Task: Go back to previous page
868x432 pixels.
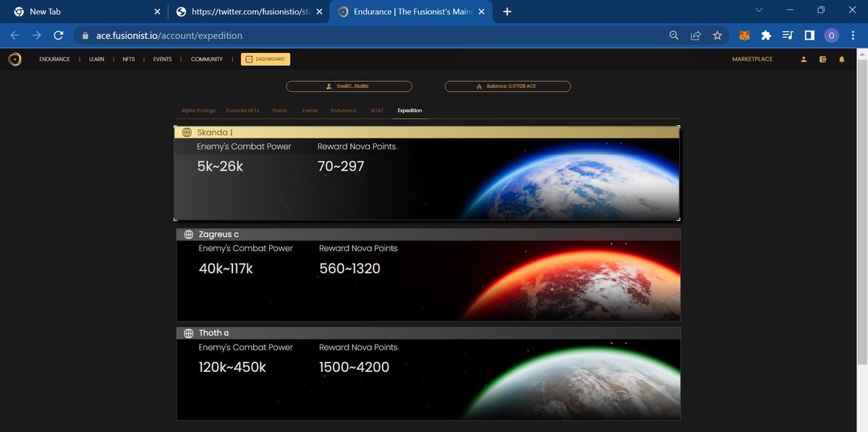Action: (14, 35)
